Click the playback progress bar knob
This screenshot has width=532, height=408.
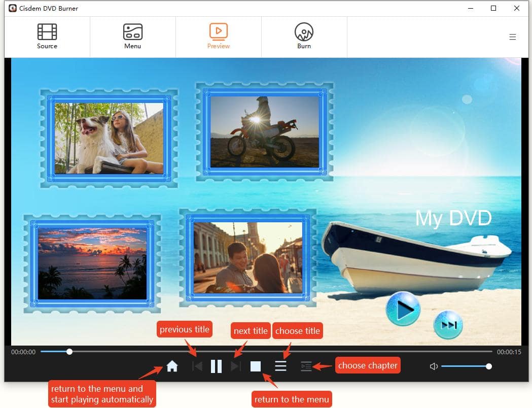coord(69,352)
